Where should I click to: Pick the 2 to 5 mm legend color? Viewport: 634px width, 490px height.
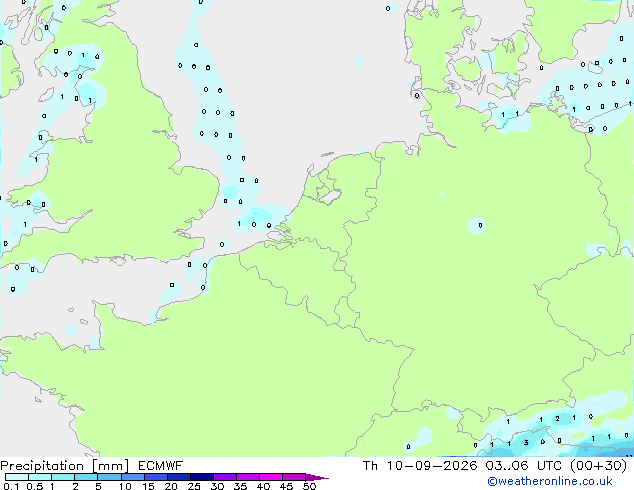[86, 477]
